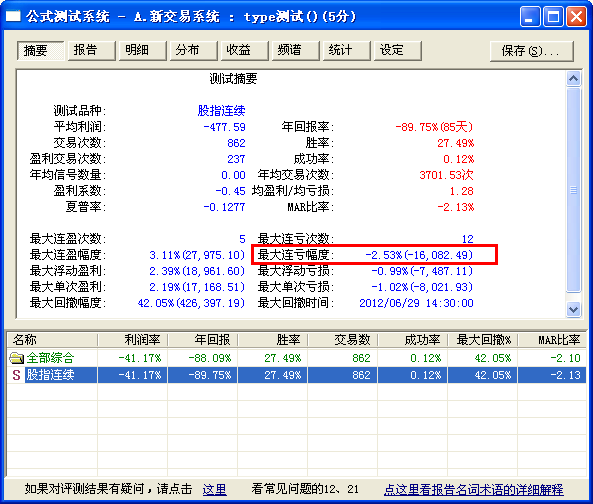Open the 设定 tab
Image resolution: width=593 pixels, height=504 pixels.
click(x=398, y=50)
